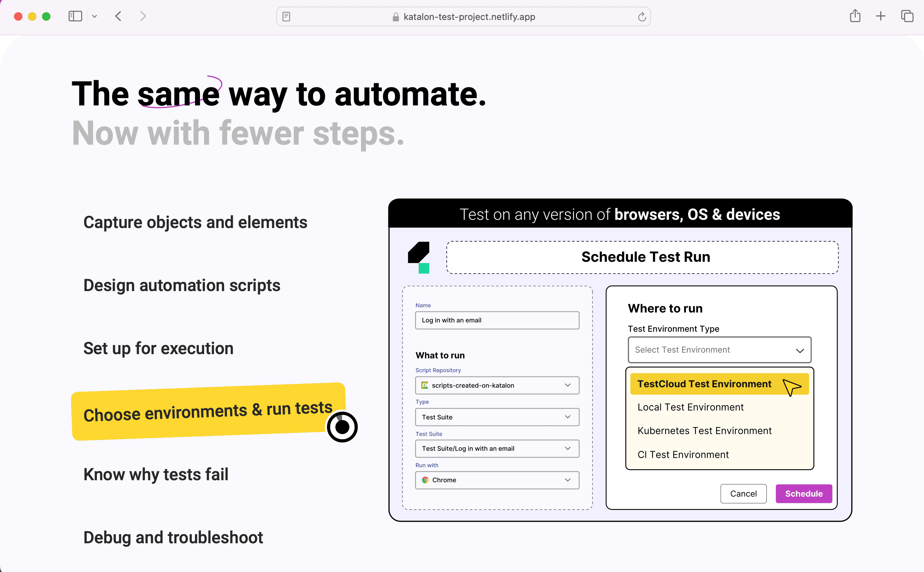Click the reader view icon in the address bar

pyautogui.click(x=286, y=17)
